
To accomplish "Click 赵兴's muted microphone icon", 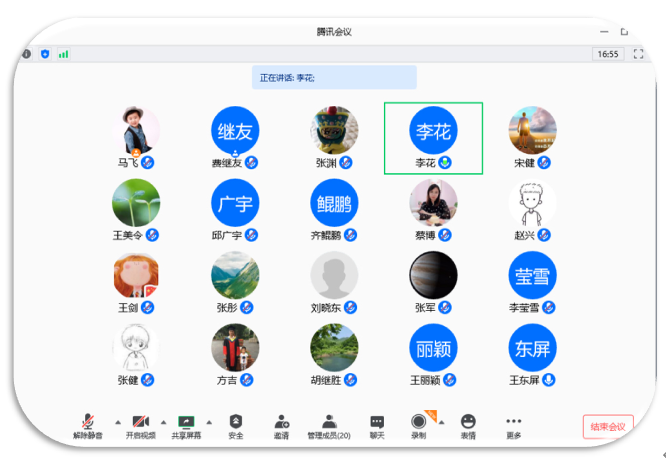I will pyautogui.click(x=544, y=235).
